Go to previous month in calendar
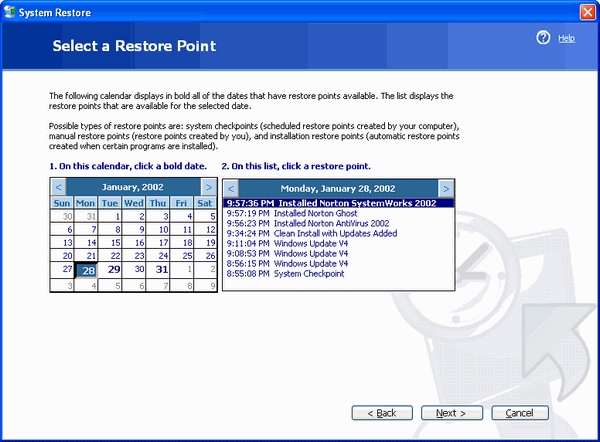 tap(59, 187)
